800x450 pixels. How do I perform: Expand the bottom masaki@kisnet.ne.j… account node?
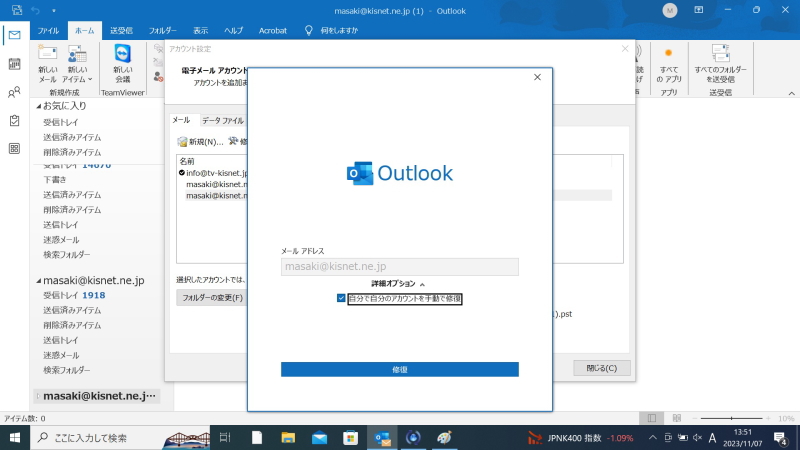click(x=38, y=396)
